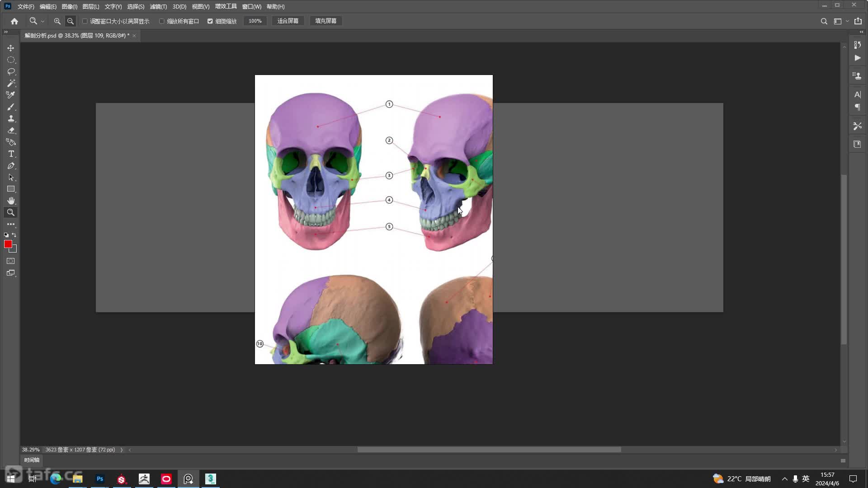Open the History panel icon
The width and height of the screenshot is (868, 488).
tap(857, 45)
